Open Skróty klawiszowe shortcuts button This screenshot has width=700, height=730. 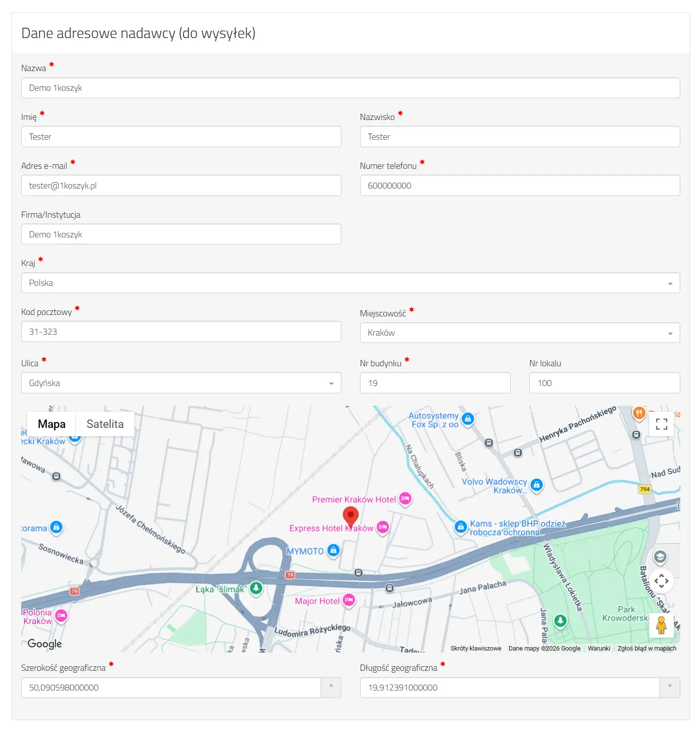pyautogui.click(x=476, y=649)
